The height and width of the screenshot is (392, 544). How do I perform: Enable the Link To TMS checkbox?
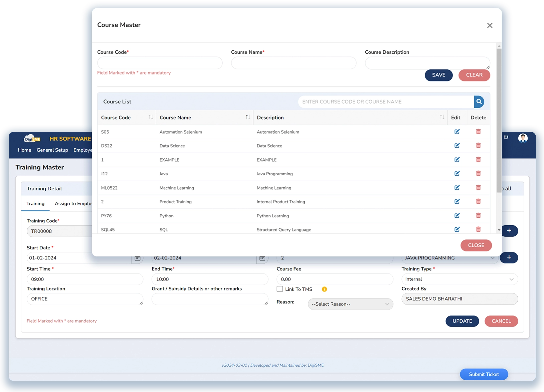click(280, 289)
